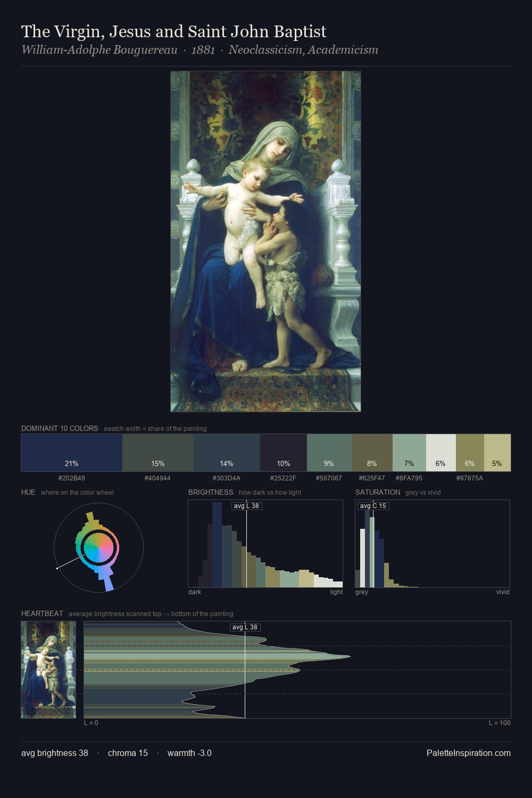This screenshot has width=532, height=798.
Task: Click the HEARTBEAT section heading
Action: click(42, 613)
